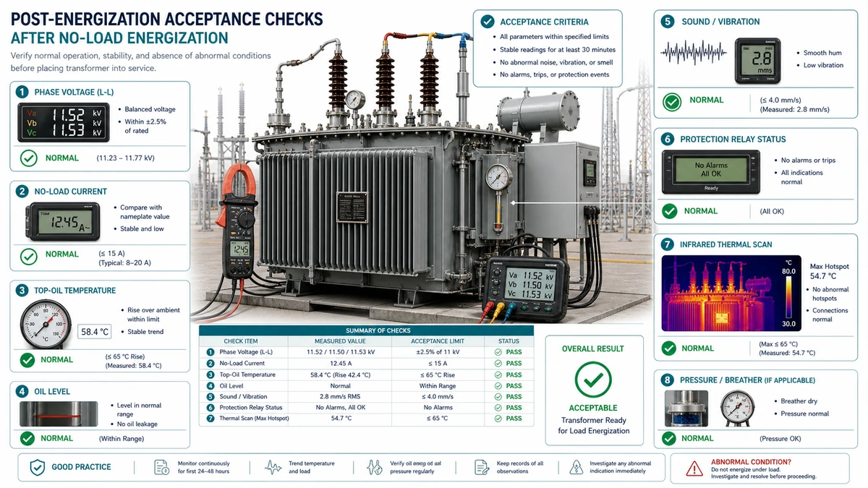Image resolution: width=868 pixels, height=488 pixels.
Task: Select number badge 1 for Phase Voltage
Action: coord(22,92)
